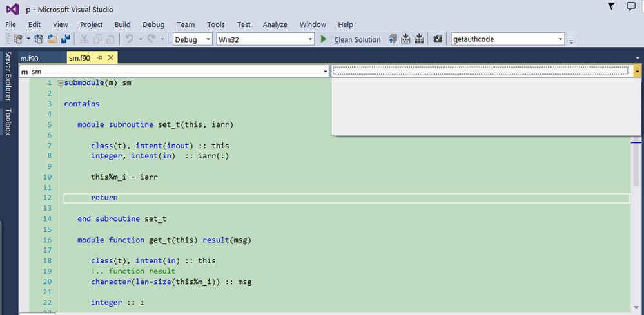The image size is (644, 315).
Task: Click the Clean Solution button
Action: pyautogui.click(x=357, y=39)
